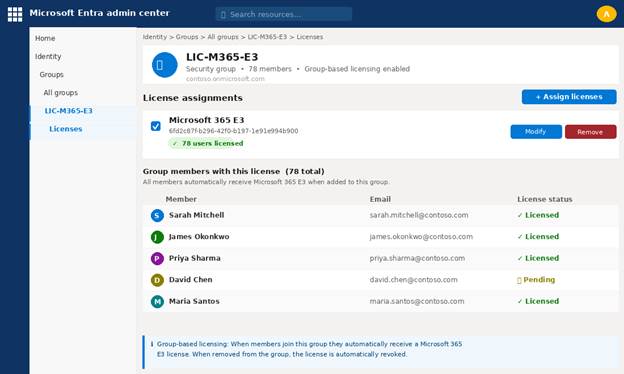Viewport: 624px width, 374px height.
Task: Open Home in the sidebar
Action: pyautogui.click(x=45, y=38)
